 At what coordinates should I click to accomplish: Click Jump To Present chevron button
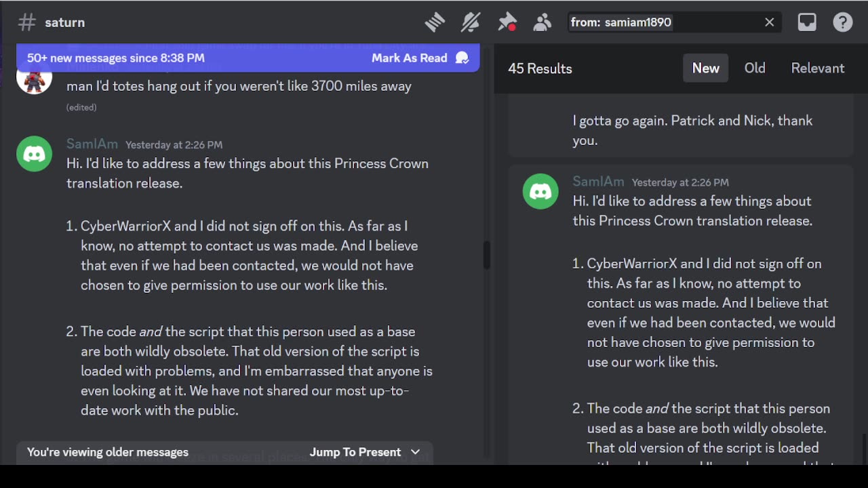click(x=365, y=452)
